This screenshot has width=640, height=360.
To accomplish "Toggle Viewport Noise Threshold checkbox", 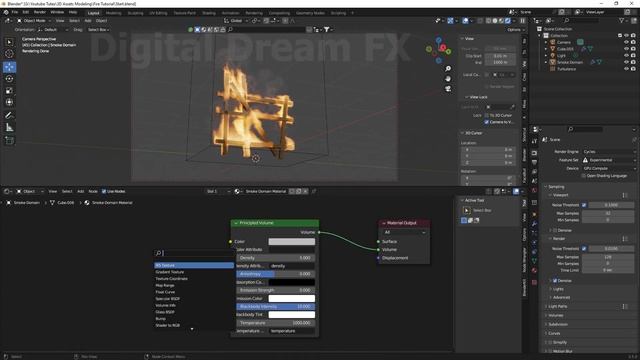I will coord(584,205).
